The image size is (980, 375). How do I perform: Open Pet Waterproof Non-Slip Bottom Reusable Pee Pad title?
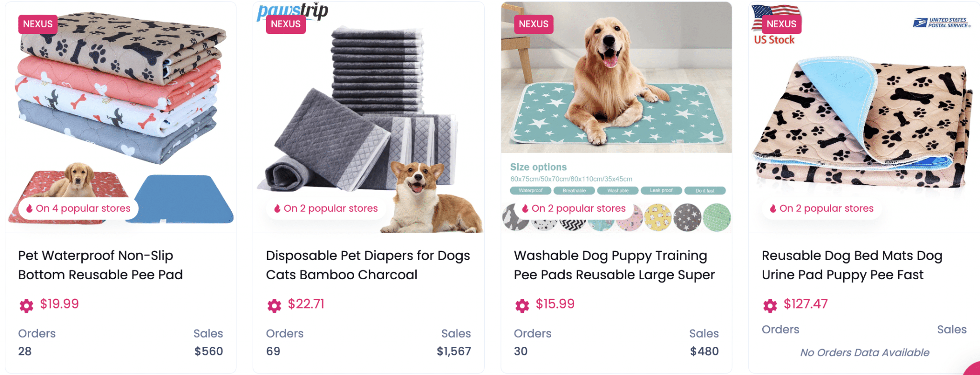pos(100,265)
